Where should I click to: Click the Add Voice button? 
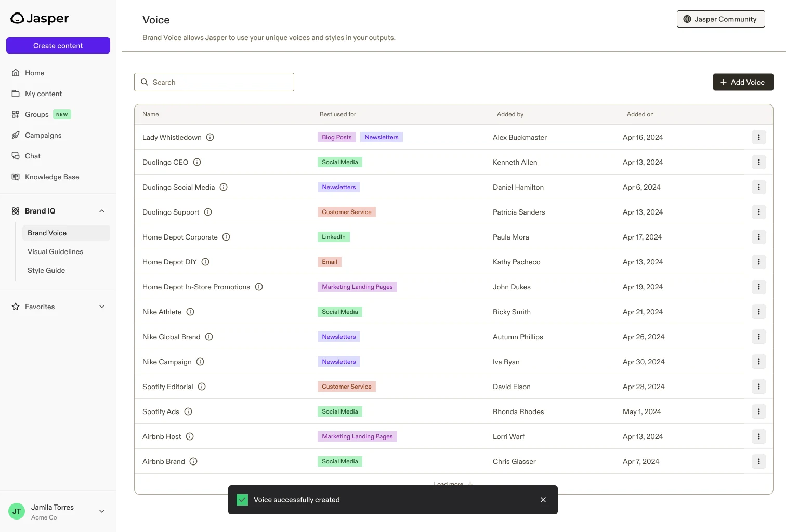[743, 82]
